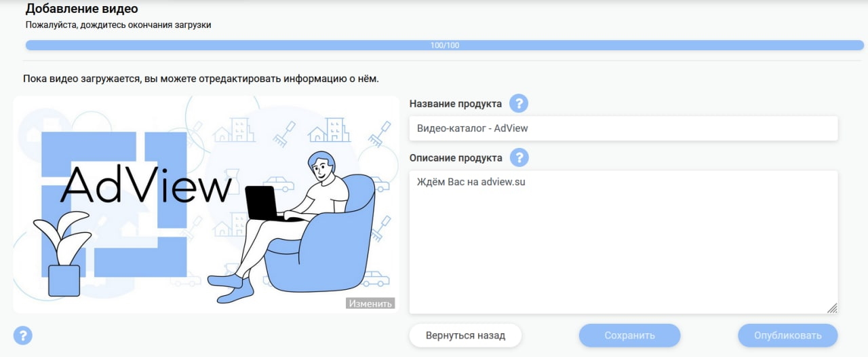
Task: Open help icon beside Описание продукта
Action: (519, 157)
